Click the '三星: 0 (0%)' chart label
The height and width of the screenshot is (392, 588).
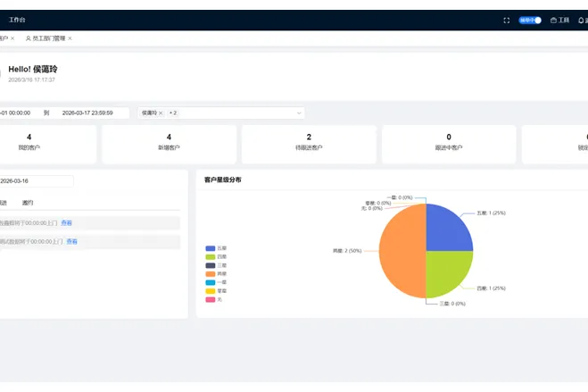452,304
